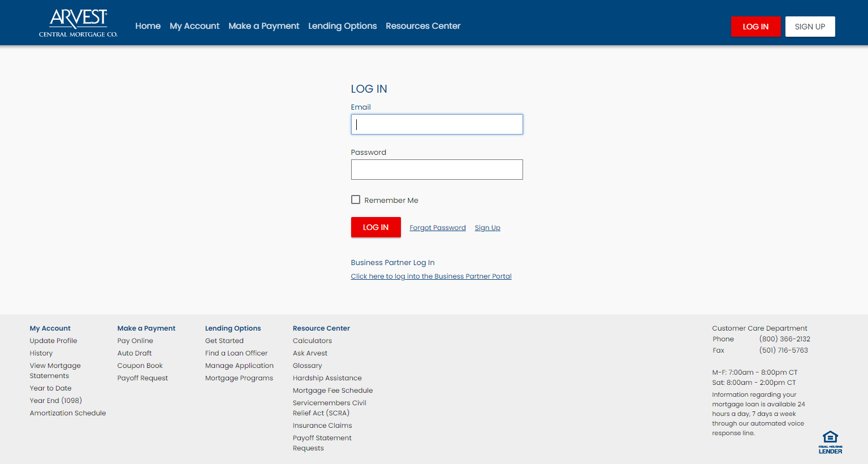Image resolution: width=868 pixels, height=464 pixels.
Task: Open the Find a Loan Officer link
Action: point(236,353)
